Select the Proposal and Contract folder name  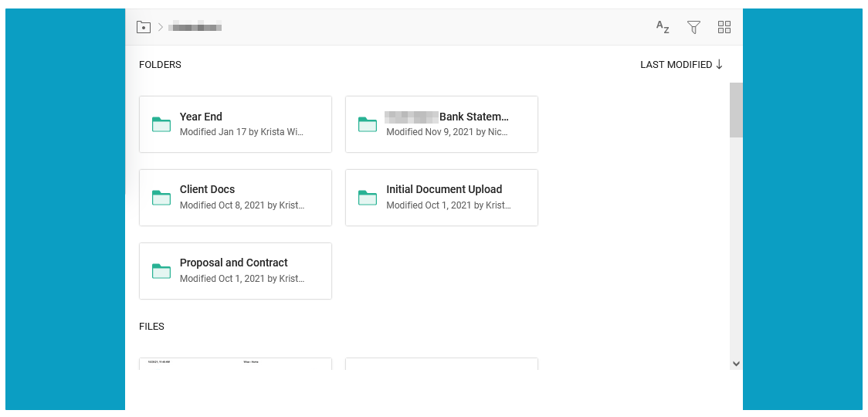tap(233, 263)
